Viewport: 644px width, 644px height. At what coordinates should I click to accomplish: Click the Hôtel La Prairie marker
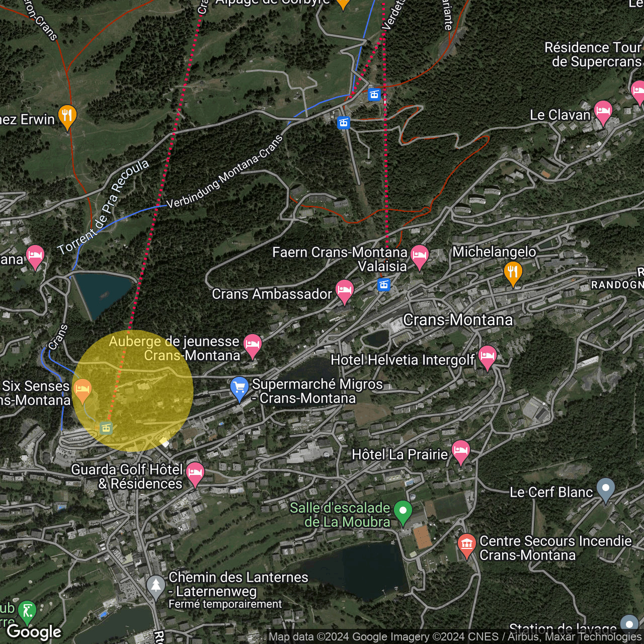tap(461, 451)
